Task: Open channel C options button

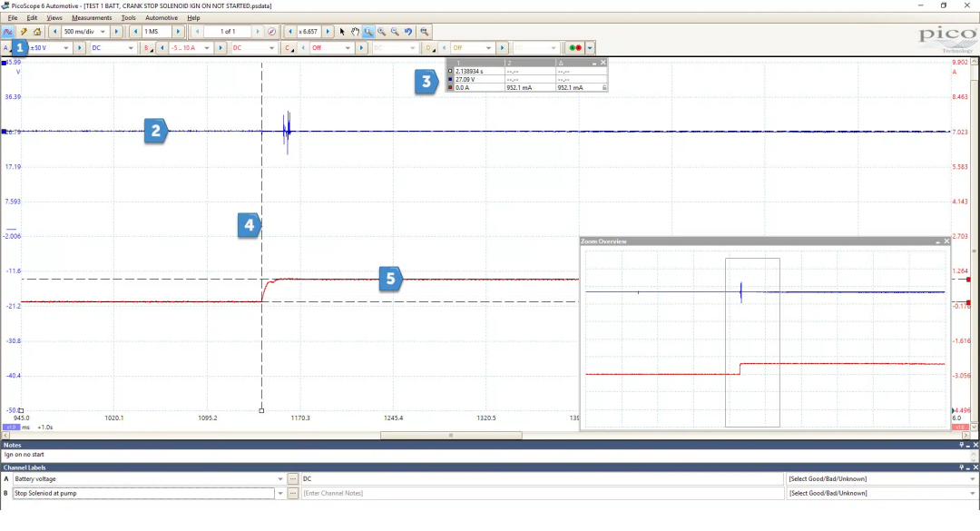Action: 289,47
